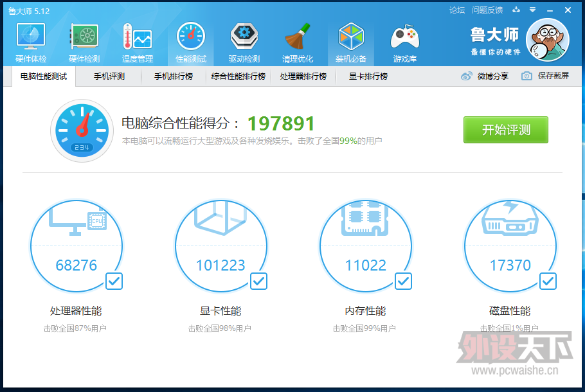Click the 磁盘性能 disk drive icon
Screen dimensions: 585x392
(510, 219)
